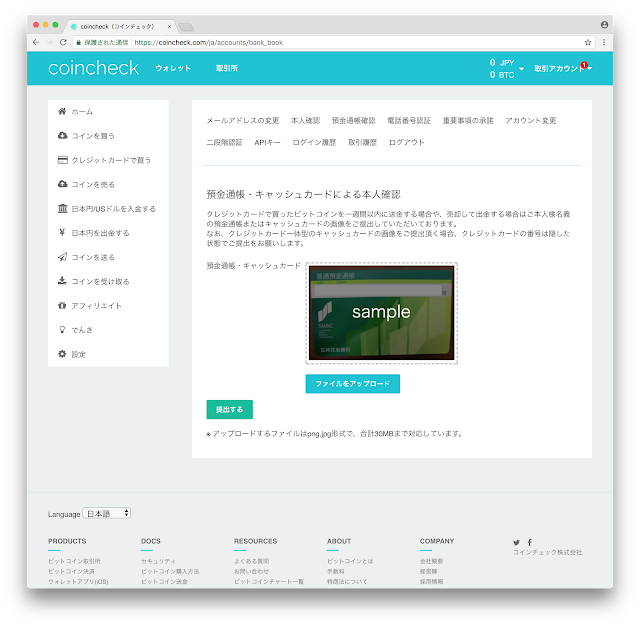640x627 pixels.
Task: Open the Twitter icon in footer
Action: click(x=516, y=543)
